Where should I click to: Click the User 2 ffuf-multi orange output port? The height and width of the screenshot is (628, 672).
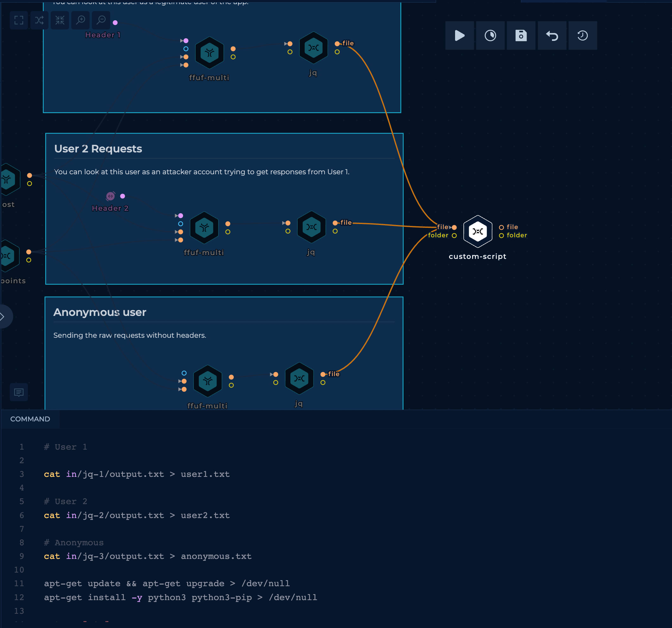[x=228, y=224]
